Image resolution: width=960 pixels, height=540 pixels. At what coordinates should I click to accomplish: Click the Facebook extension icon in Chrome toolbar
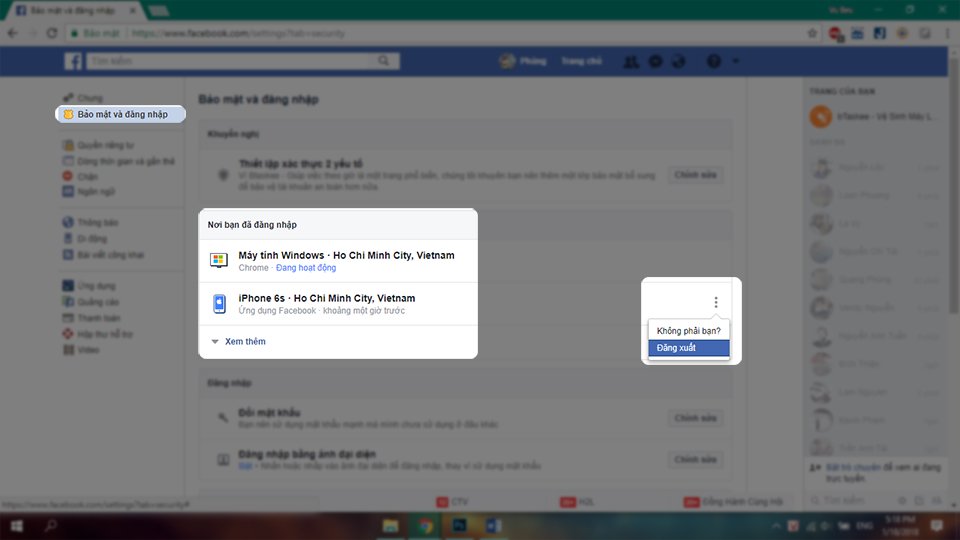pyautogui.click(x=880, y=33)
